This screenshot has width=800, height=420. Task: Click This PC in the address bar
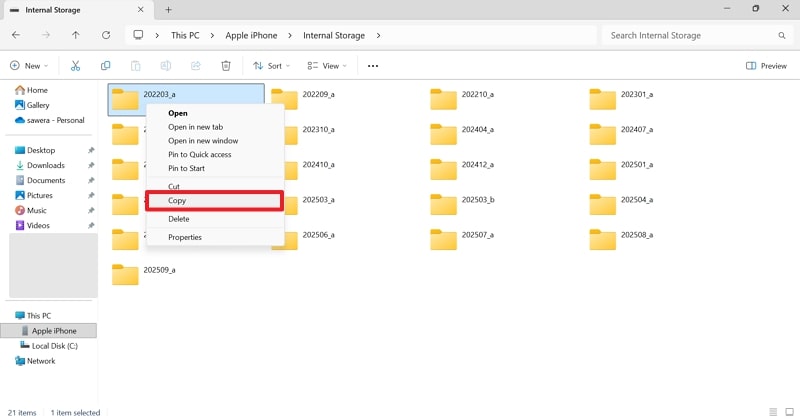(x=185, y=35)
